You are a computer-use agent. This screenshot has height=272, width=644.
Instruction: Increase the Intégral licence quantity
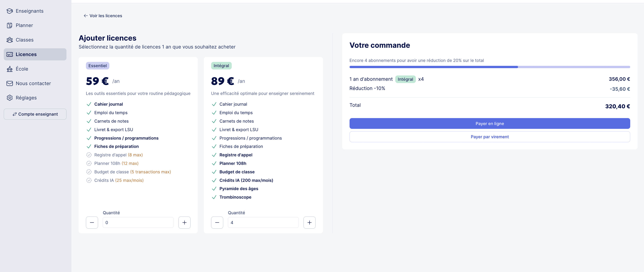click(x=310, y=222)
